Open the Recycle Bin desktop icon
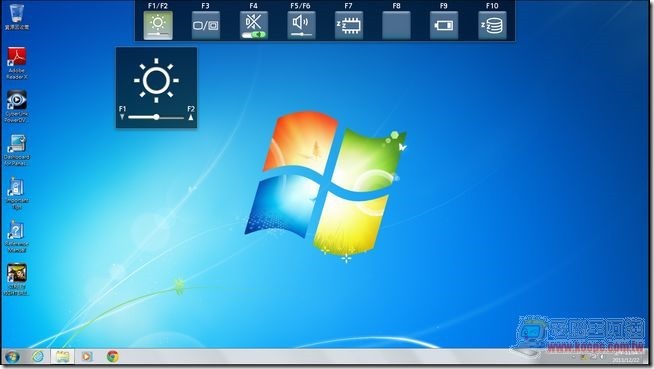Viewport: 654px width, 369px height. 17,17
